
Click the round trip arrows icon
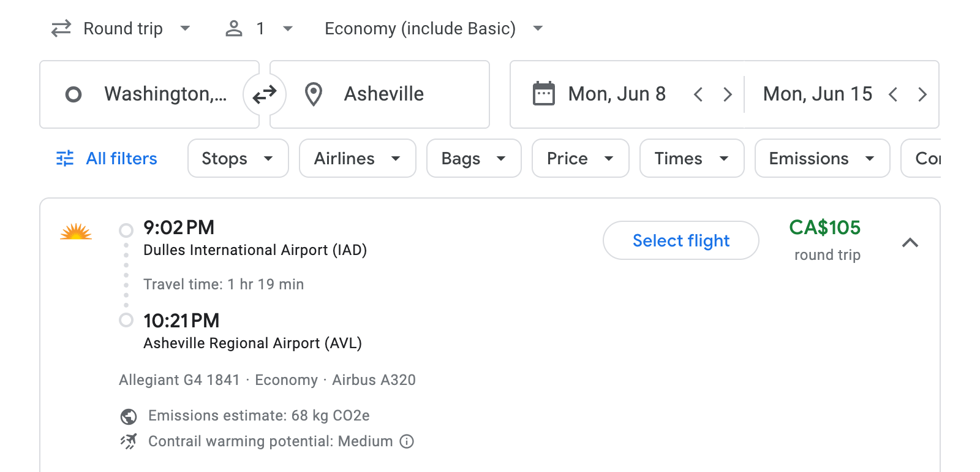[61, 28]
